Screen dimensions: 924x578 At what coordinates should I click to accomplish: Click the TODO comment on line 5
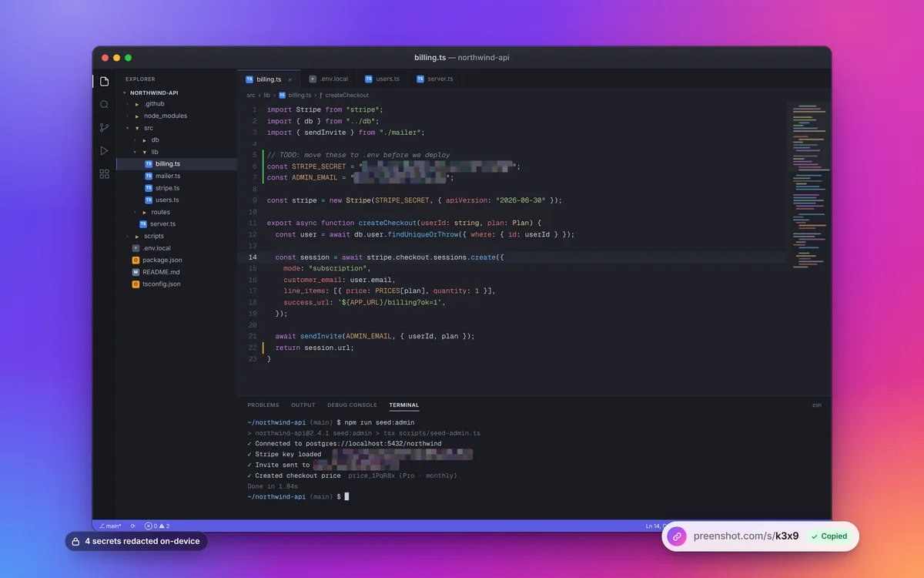[359, 155]
